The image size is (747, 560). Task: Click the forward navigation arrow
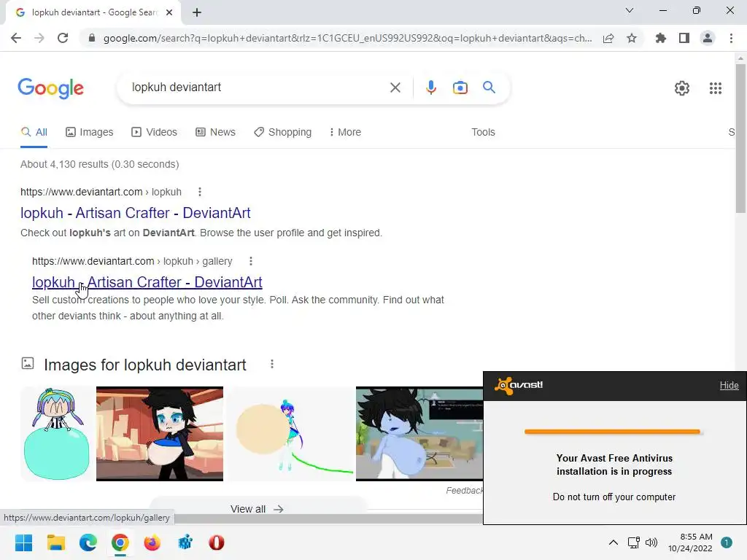tap(39, 38)
